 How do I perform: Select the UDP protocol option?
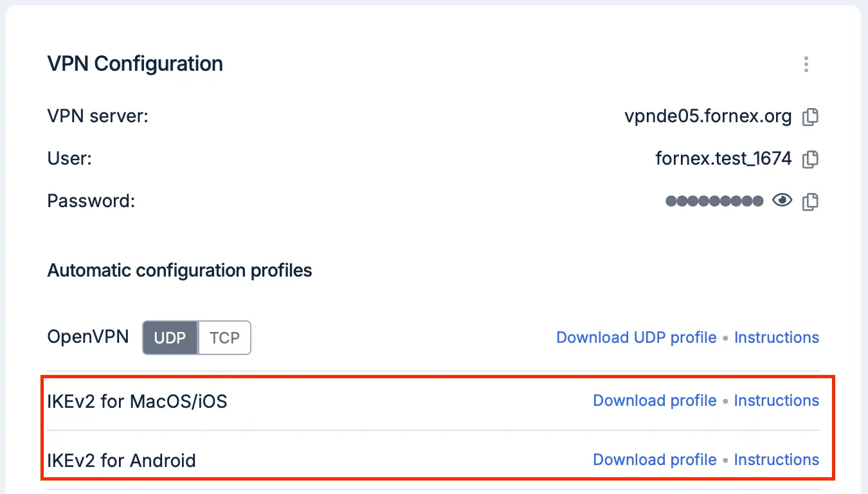[x=170, y=338]
